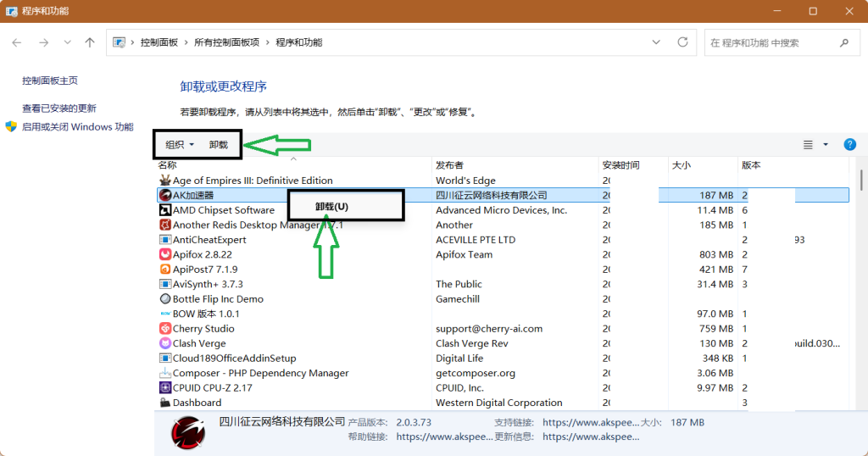Click the AntiCheatExpert icon
868x456 pixels.
click(x=165, y=240)
